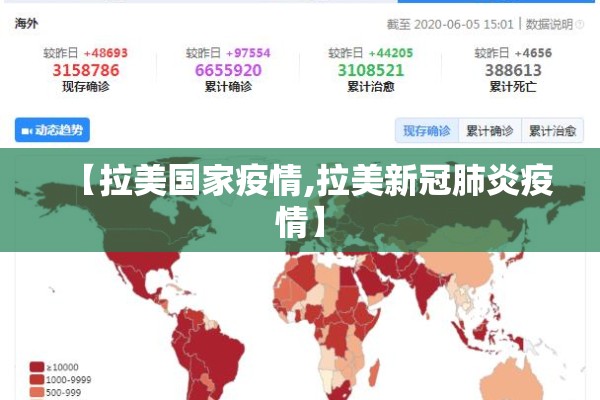Click the question mark icon beside 数据说明
Image resolution: width=600 pixels, height=400 pixels.
(580, 24)
